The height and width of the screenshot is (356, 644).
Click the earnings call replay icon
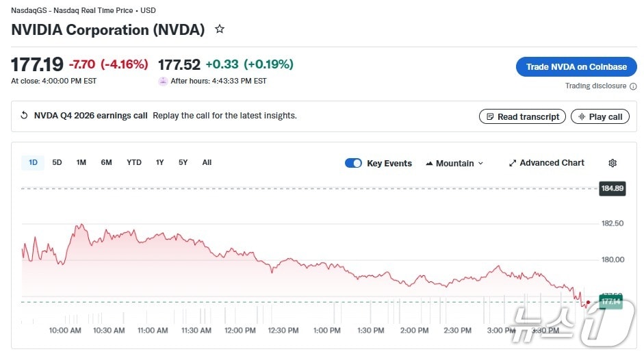25,116
